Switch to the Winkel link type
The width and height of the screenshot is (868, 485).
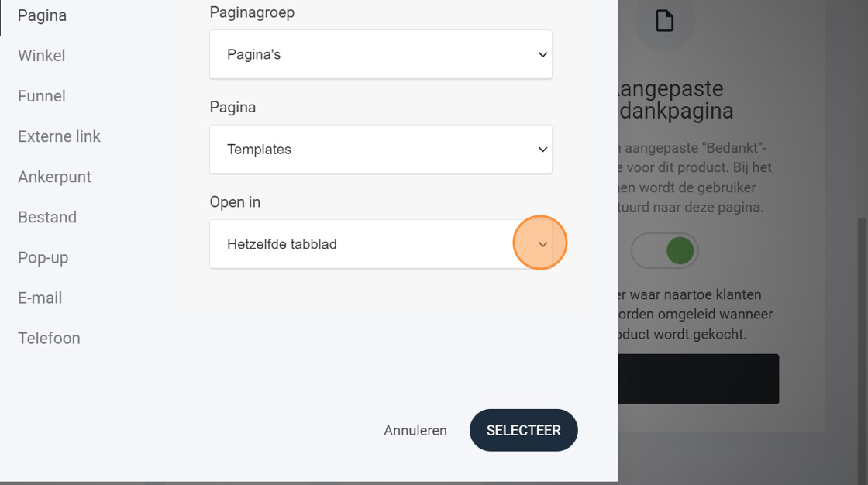tap(42, 55)
